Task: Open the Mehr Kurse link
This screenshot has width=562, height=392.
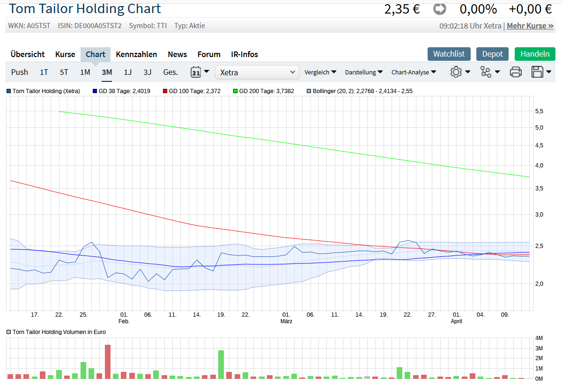Action: pyautogui.click(x=530, y=26)
